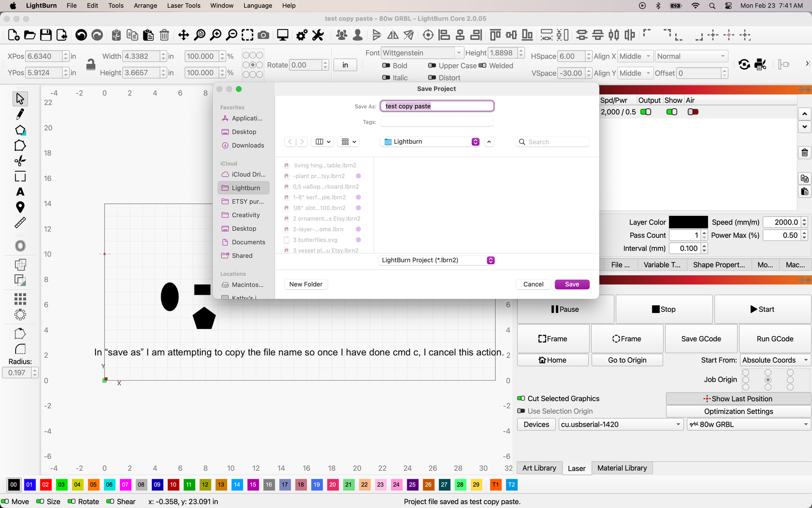The width and height of the screenshot is (812, 508).
Task: Click the Camera capture toolbar icon
Action: click(x=263, y=35)
